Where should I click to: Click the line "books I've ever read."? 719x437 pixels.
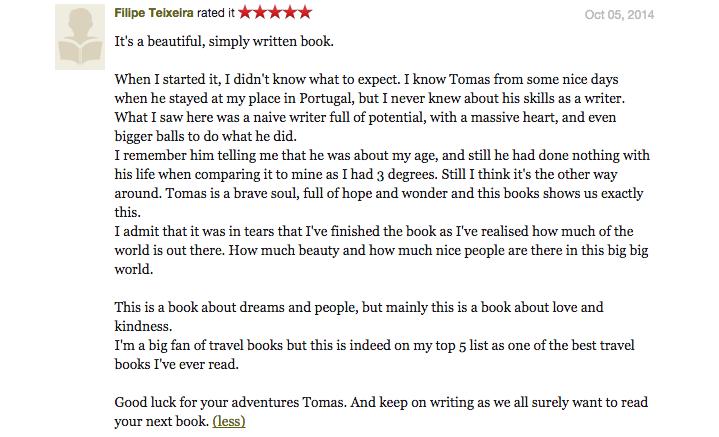177,364
